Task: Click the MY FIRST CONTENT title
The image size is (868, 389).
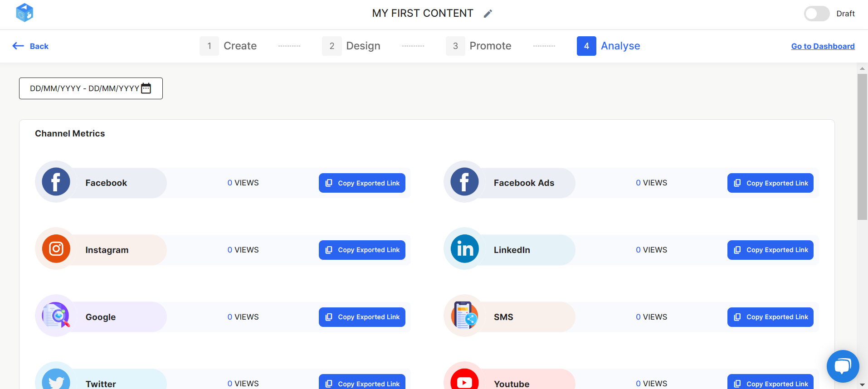Action: coord(423,14)
